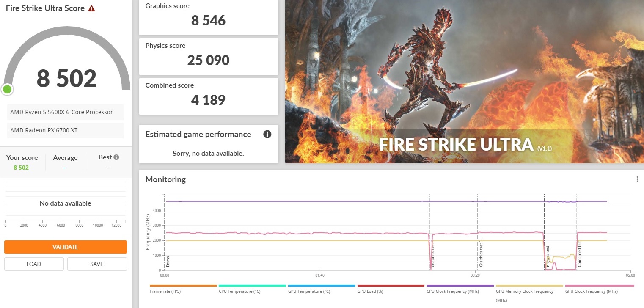Click the SAVE button

[x=97, y=264]
